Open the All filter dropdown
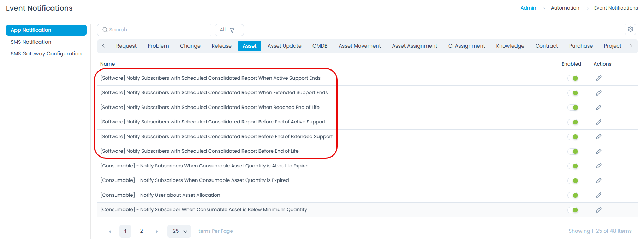 click(229, 30)
